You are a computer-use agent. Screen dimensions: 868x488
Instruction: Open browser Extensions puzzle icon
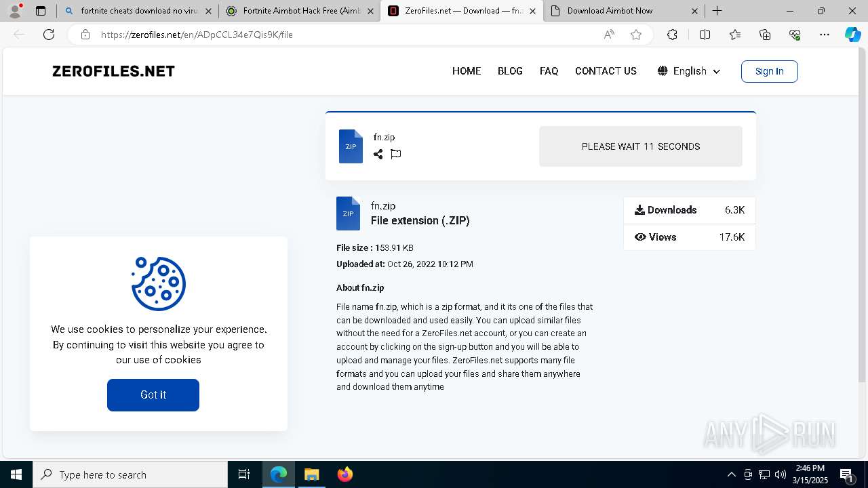[x=672, y=35]
